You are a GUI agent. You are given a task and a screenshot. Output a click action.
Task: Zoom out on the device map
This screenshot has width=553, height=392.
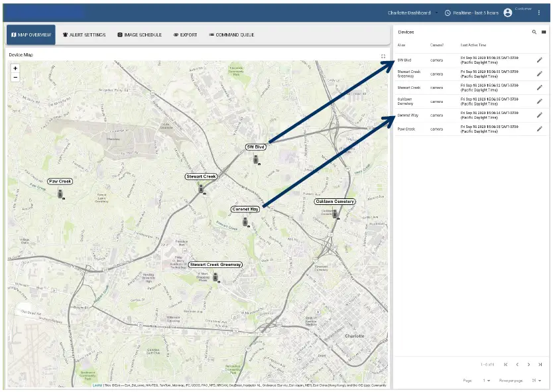(15, 77)
